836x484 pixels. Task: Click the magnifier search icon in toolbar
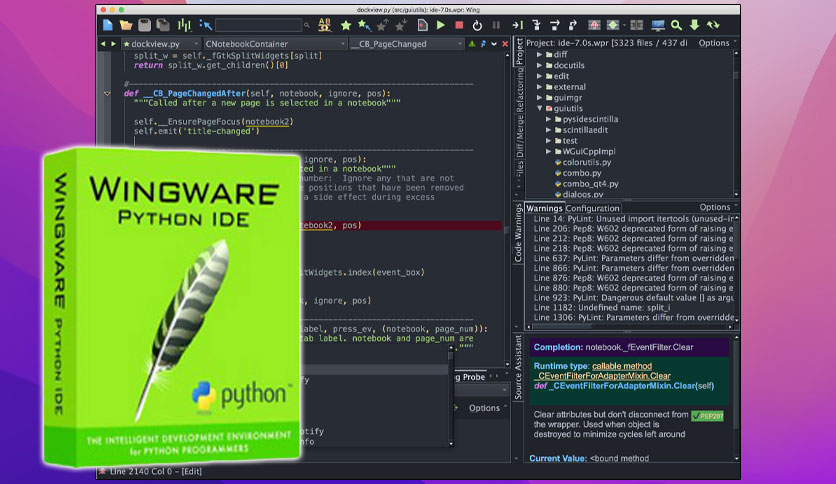(x=676, y=25)
